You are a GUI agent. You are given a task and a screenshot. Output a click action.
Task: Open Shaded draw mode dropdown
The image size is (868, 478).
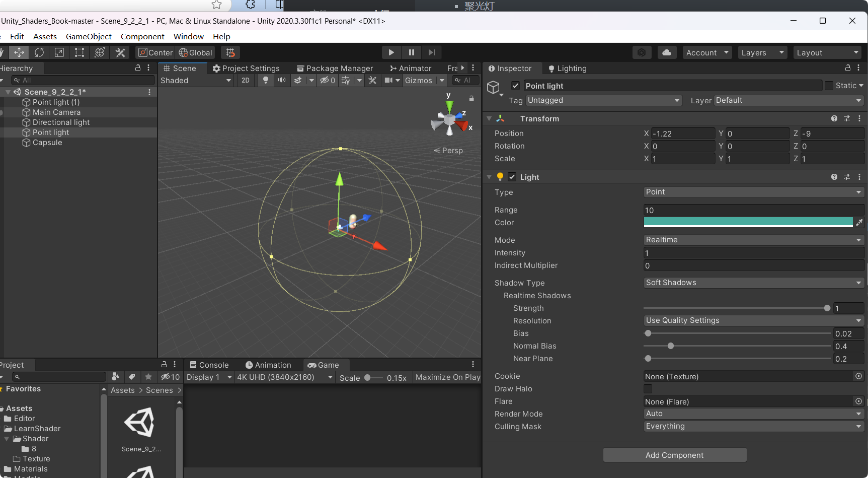[196, 80]
